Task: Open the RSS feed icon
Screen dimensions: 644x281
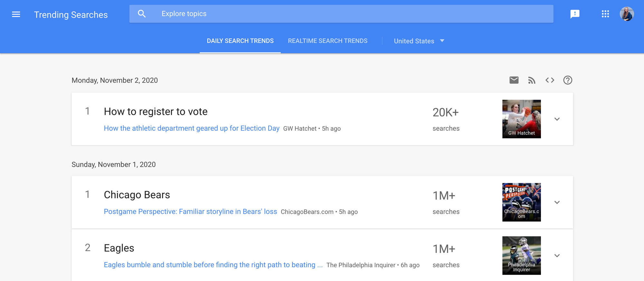Action: pyautogui.click(x=532, y=80)
